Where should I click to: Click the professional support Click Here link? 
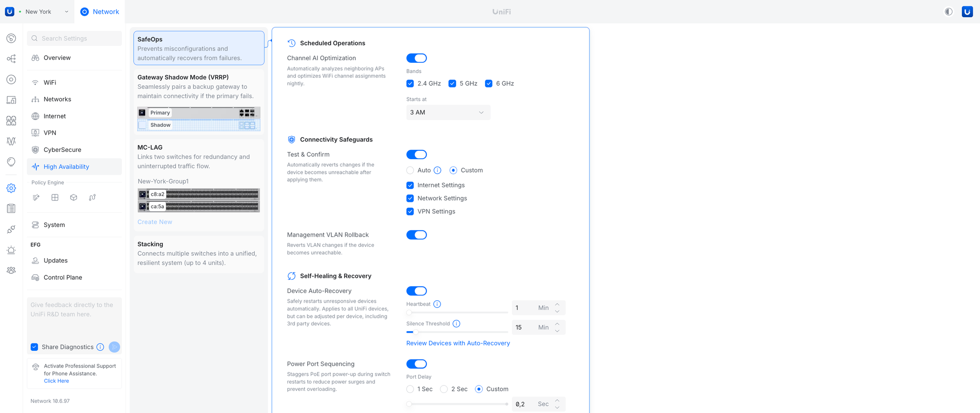(x=56, y=381)
